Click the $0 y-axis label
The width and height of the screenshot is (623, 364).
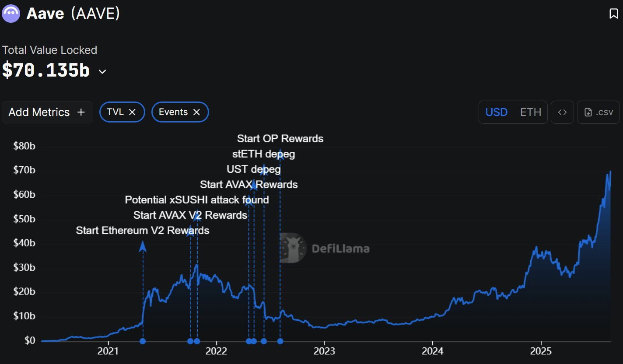[x=30, y=340]
